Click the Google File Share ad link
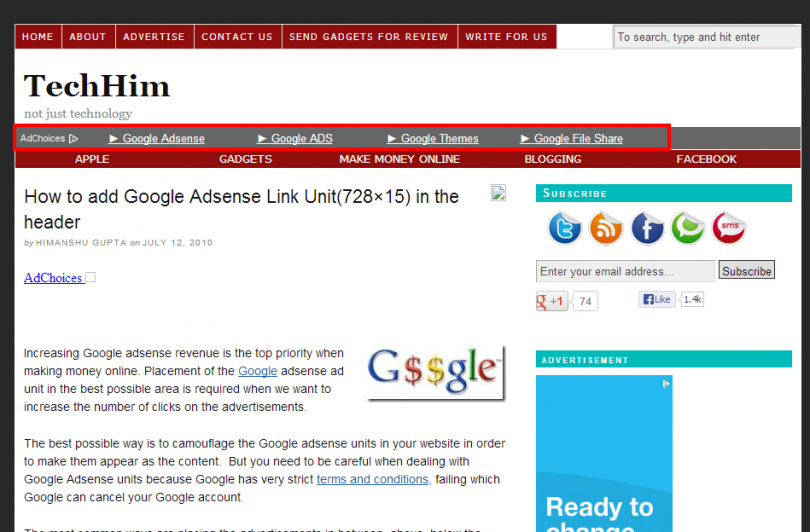 pyautogui.click(x=572, y=138)
